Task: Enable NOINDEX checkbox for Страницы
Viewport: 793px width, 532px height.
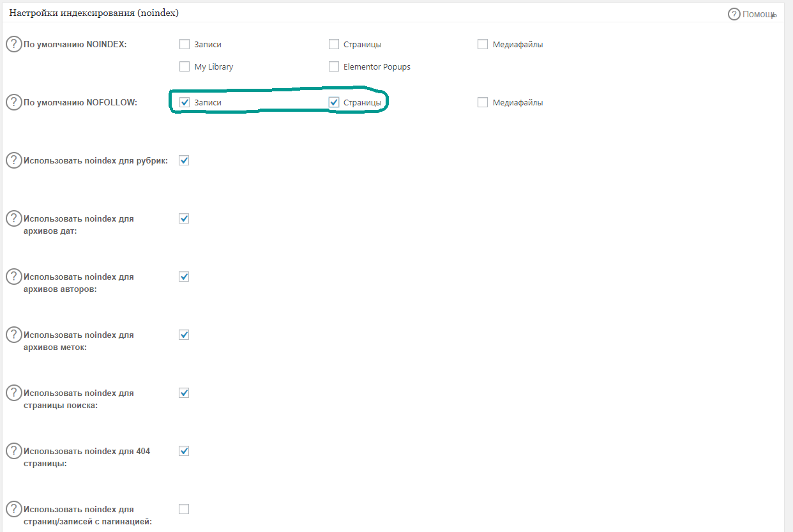Action: point(334,44)
